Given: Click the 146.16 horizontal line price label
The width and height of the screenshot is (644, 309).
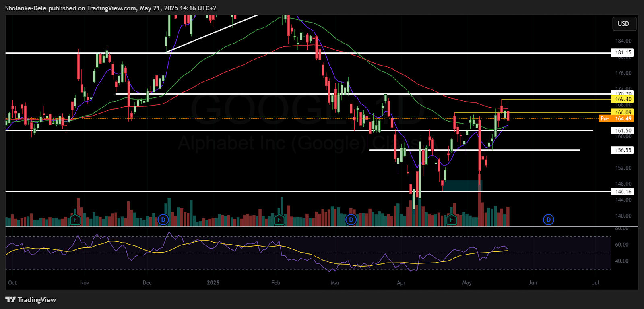Looking at the screenshot, I should tap(623, 192).
